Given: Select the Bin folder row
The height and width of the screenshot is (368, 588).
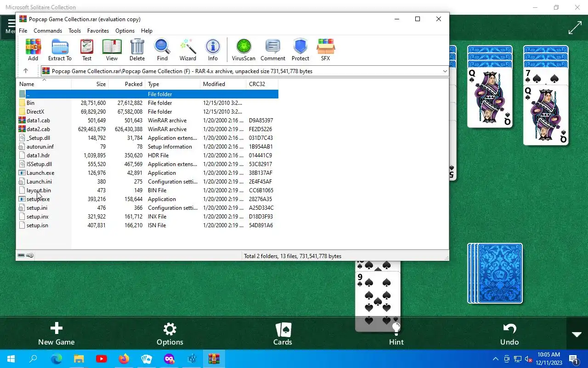Looking at the screenshot, I should 147,103.
